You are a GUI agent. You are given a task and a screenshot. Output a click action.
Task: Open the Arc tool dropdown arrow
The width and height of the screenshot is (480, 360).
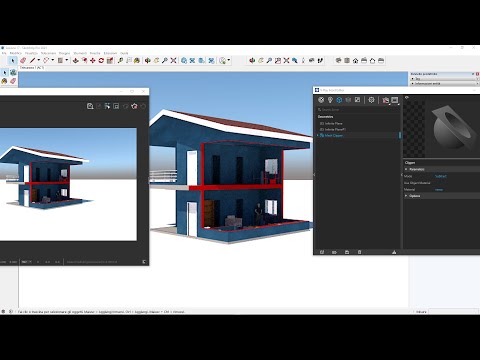tap(52, 60)
